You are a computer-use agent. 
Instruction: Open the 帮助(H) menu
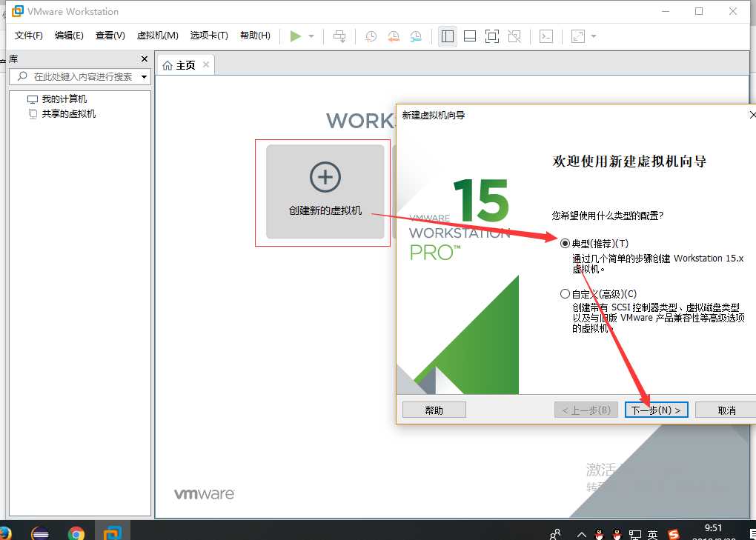(255, 35)
